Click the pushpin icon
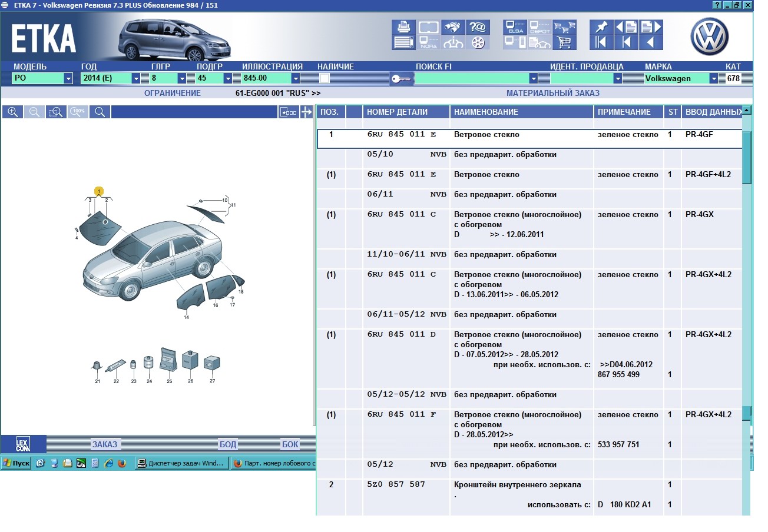The image size is (768, 532). (601, 27)
